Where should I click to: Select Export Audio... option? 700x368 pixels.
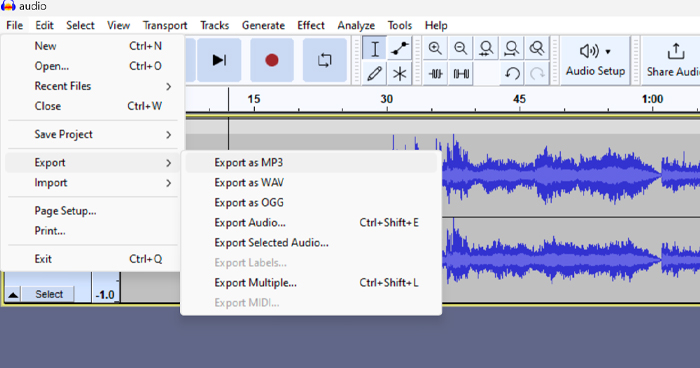pyautogui.click(x=311, y=223)
